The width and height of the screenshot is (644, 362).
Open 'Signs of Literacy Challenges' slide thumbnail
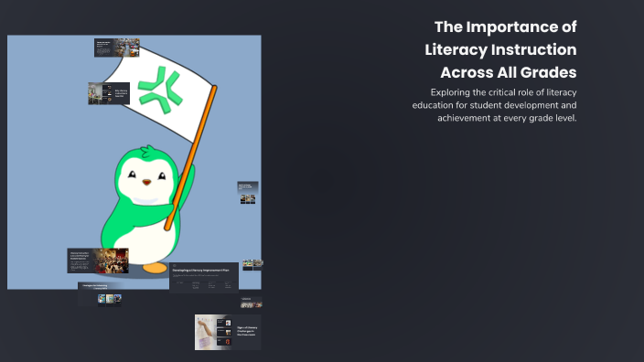[228, 333]
